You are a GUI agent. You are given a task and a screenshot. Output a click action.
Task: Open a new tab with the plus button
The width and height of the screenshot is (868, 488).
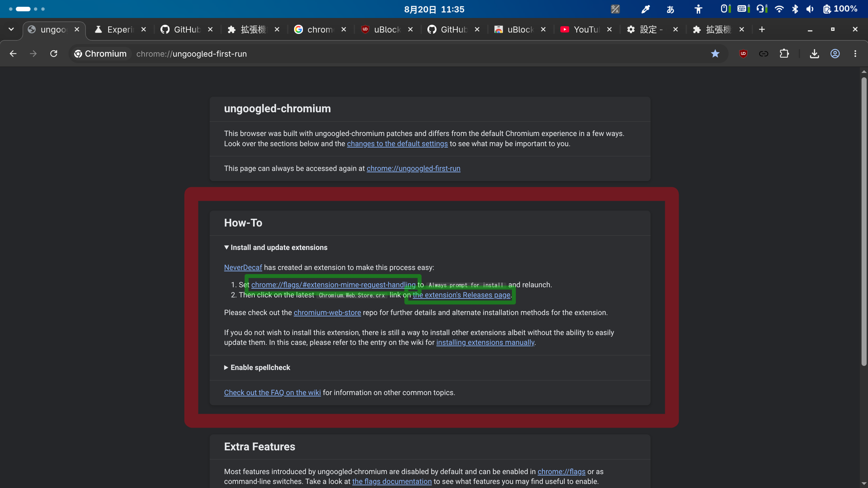pyautogui.click(x=762, y=30)
